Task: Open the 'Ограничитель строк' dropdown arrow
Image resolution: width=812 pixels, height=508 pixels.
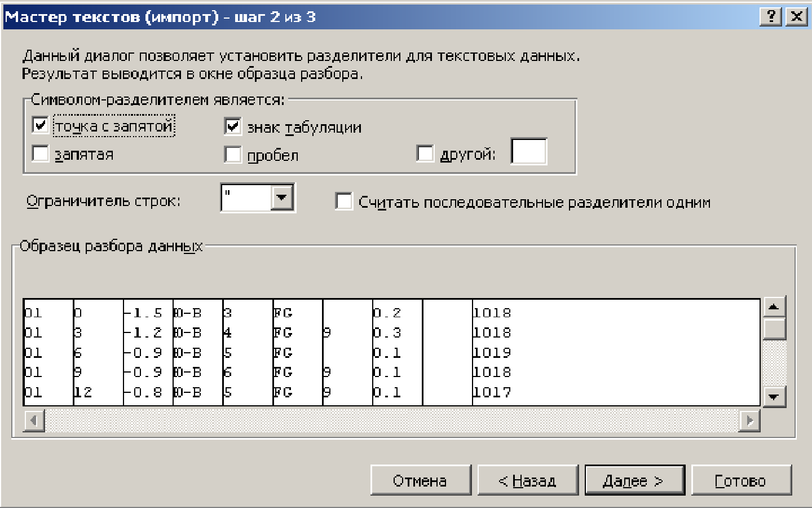Action: 282,198
